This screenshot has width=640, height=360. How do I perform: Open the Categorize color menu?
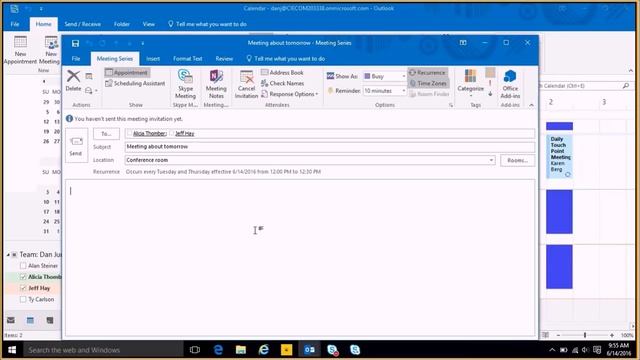click(x=470, y=83)
